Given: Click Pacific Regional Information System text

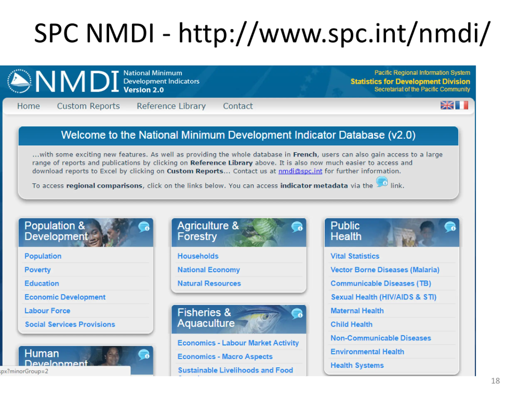Looking at the screenshot, I should [x=422, y=73].
